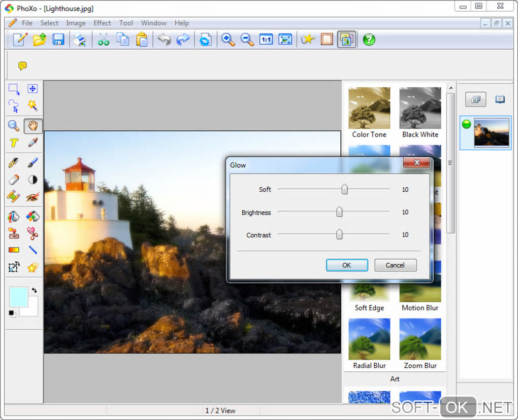Click the effects panel scroll up arrow

tap(450, 88)
